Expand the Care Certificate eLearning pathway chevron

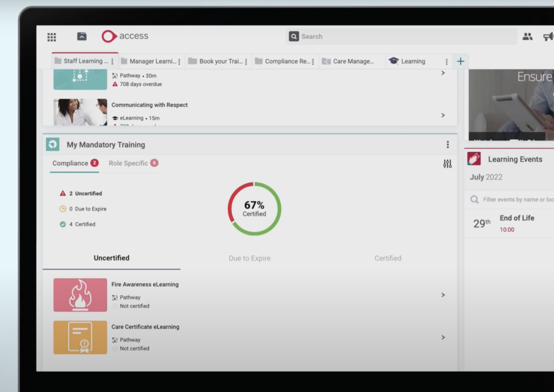pos(443,337)
